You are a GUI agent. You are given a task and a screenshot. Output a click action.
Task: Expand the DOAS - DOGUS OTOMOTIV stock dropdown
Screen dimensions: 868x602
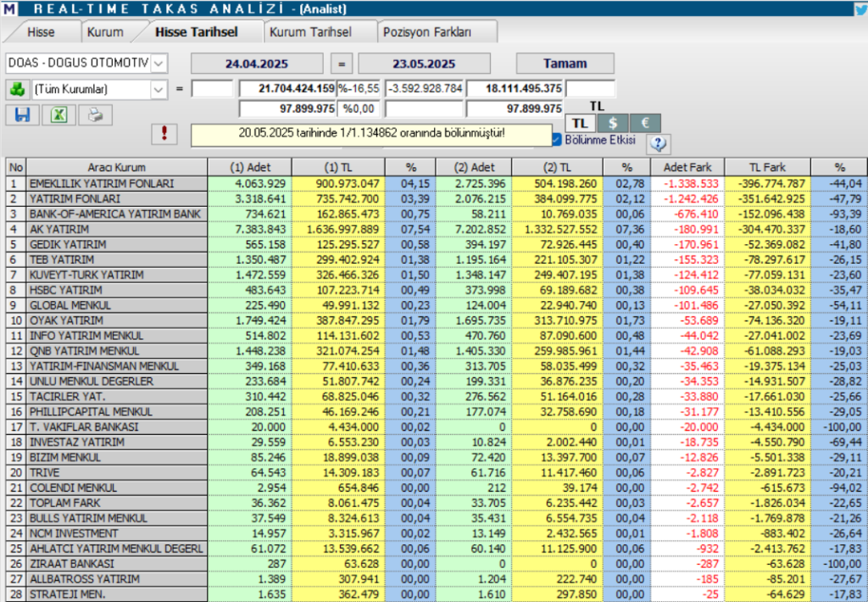tap(159, 64)
